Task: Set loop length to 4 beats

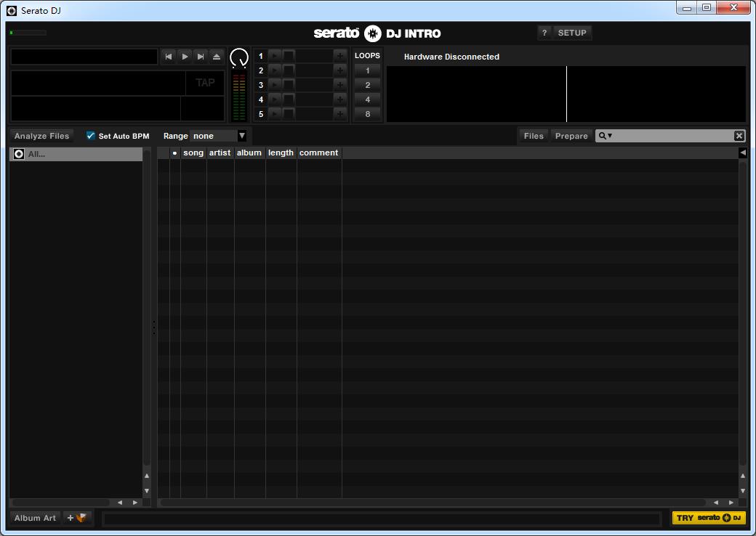Action: coord(367,100)
